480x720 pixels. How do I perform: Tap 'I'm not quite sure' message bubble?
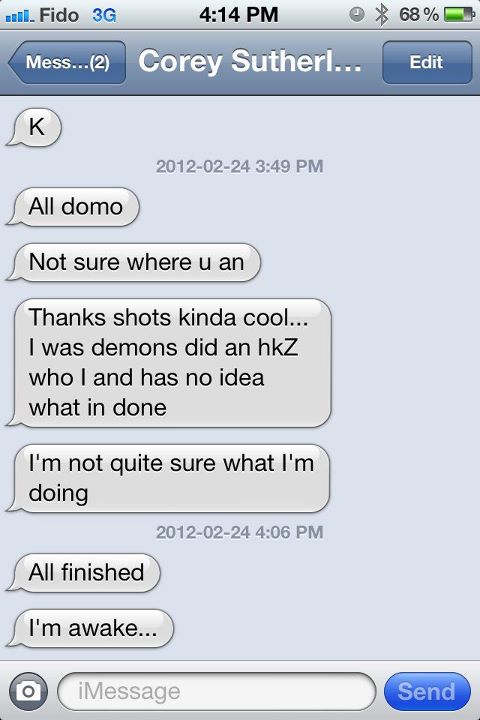[168, 478]
